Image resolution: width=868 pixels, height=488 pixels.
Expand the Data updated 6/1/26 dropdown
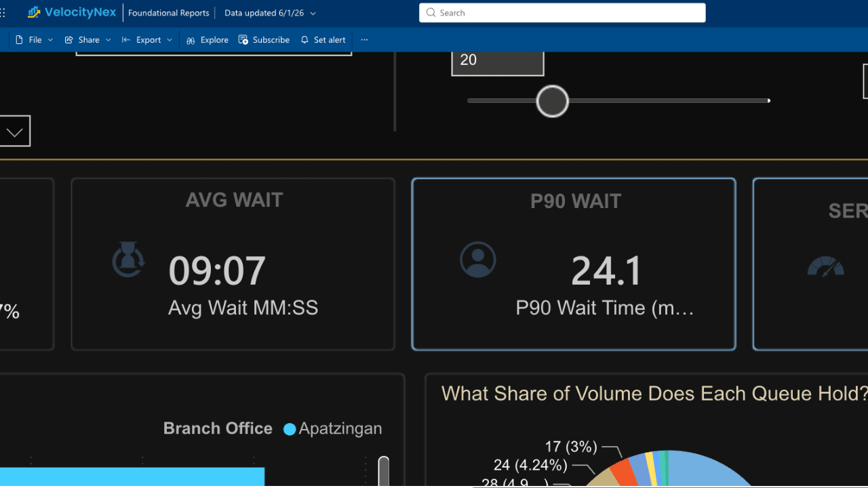(x=270, y=13)
